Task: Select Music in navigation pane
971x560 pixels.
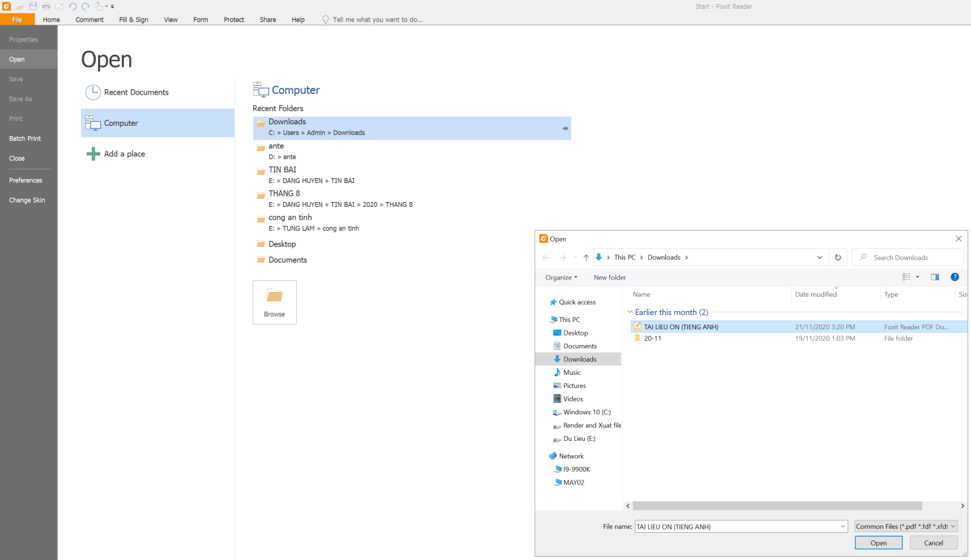Action: pos(571,372)
